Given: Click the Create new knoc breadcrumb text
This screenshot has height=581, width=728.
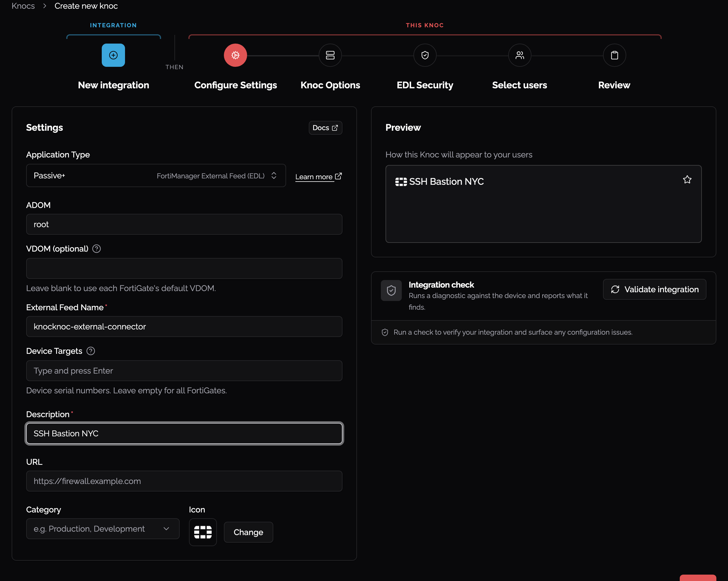Looking at the screenshot, I should click(x=86, y=6).
